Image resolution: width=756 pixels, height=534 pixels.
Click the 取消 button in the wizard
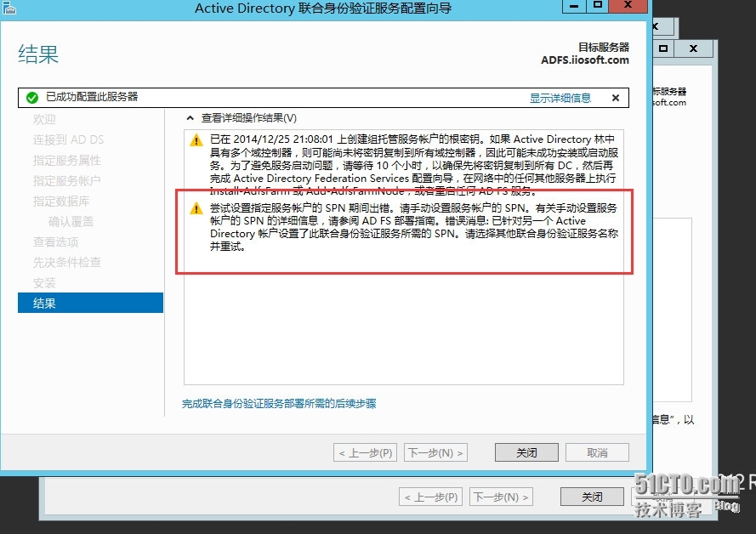(x=597, y=452)
